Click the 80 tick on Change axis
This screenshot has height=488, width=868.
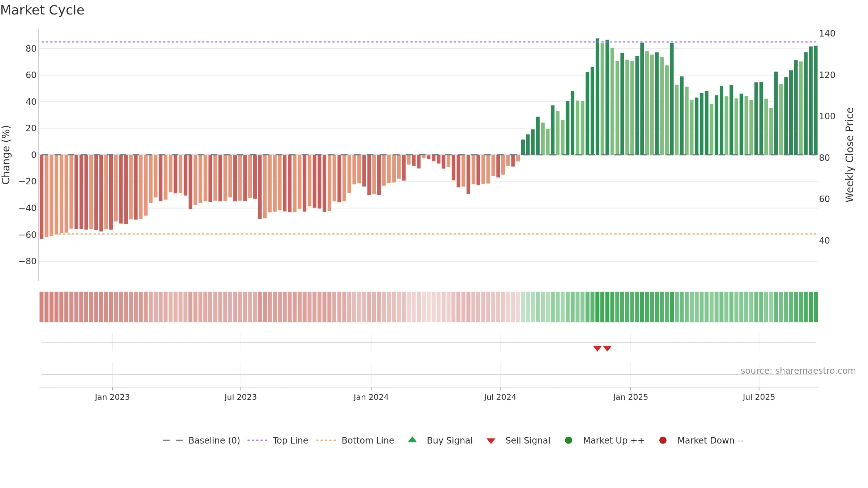click(x=31, y=48)
